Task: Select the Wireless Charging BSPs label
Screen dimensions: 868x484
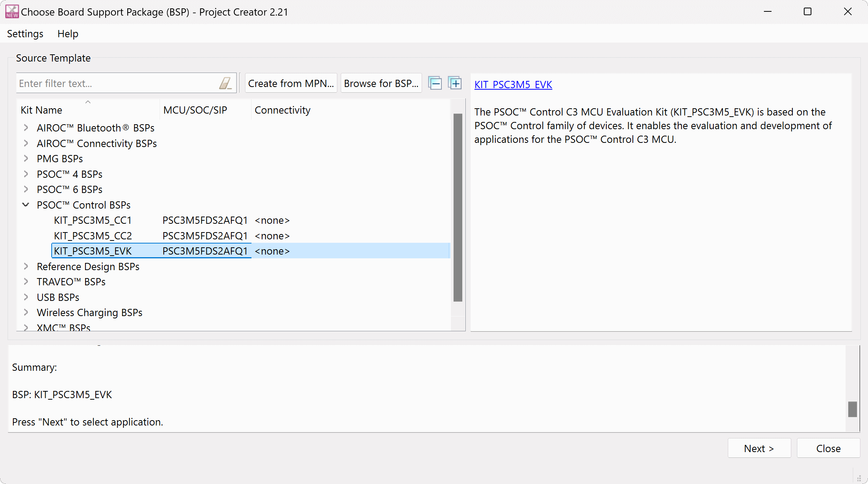Action: tap(89, 312)
